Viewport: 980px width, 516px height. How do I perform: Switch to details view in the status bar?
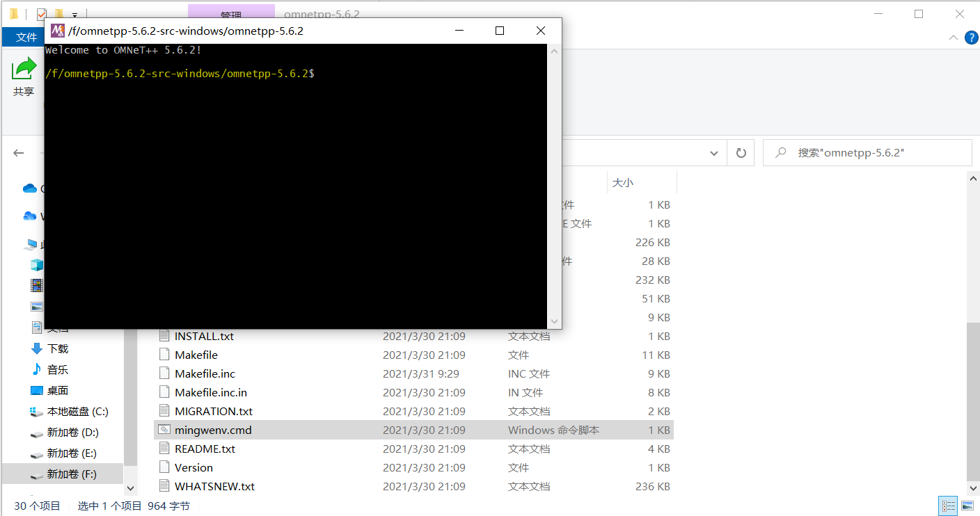tap(948, 506)
